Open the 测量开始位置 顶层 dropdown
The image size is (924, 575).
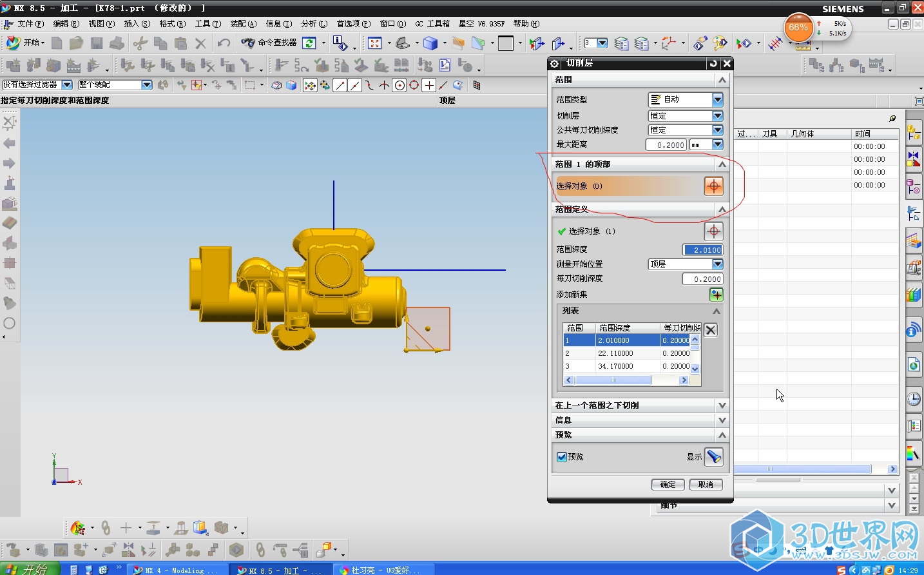717,264
